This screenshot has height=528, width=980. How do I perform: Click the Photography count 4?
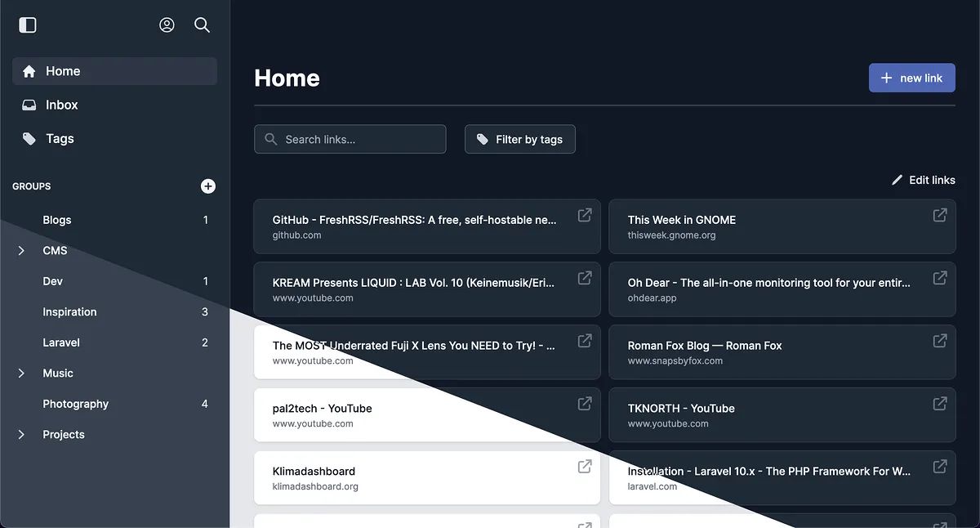pyautogui.click(x=205, y=404)
